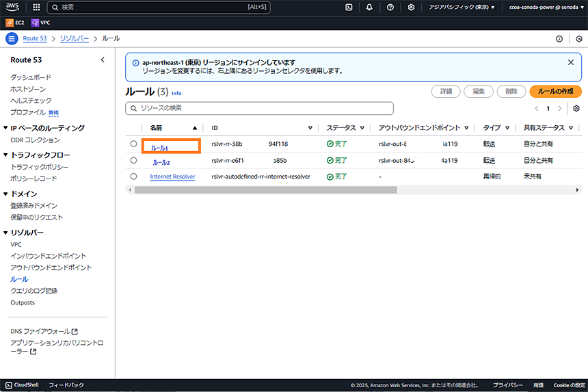Go to previous page of rules

tap(537, 108)
